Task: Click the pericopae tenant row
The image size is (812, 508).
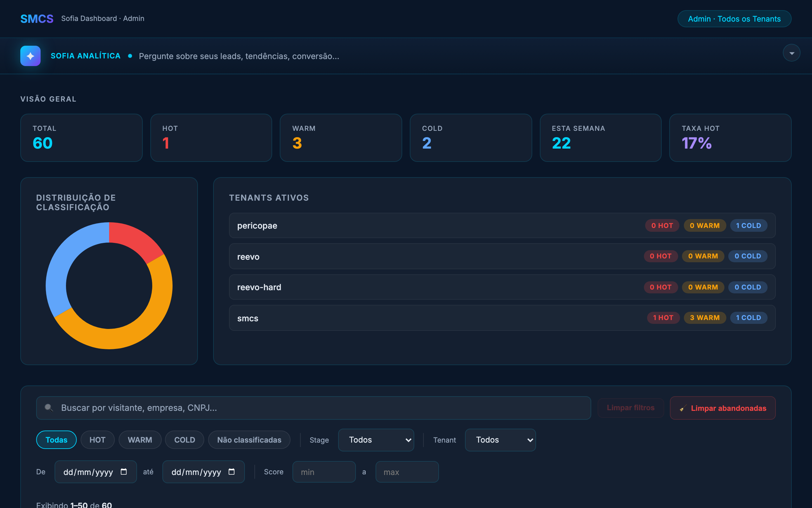Action: (x=502, y=225)
